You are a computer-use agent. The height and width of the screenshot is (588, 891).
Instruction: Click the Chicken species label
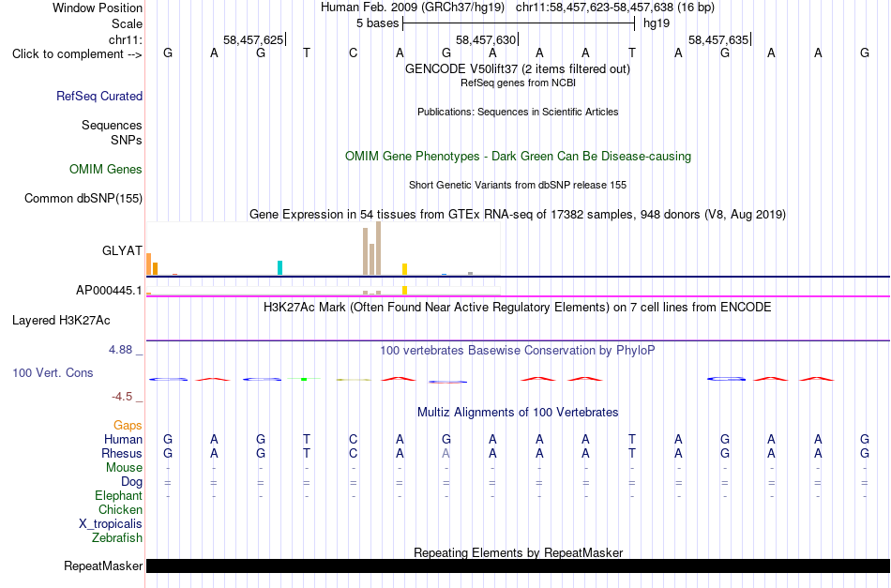120,509
